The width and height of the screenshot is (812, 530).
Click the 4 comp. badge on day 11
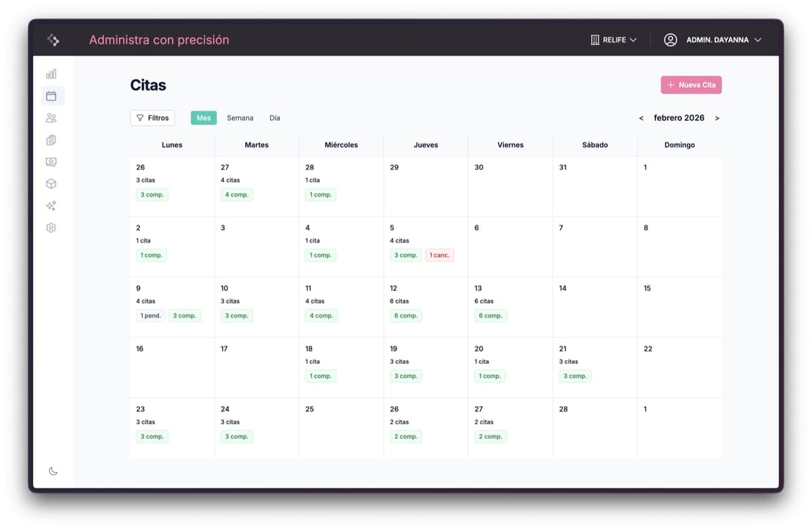coord(321,315)
